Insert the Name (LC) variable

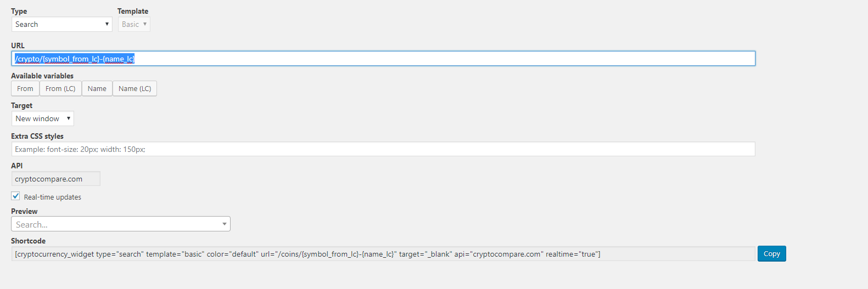tap(135, 89)
